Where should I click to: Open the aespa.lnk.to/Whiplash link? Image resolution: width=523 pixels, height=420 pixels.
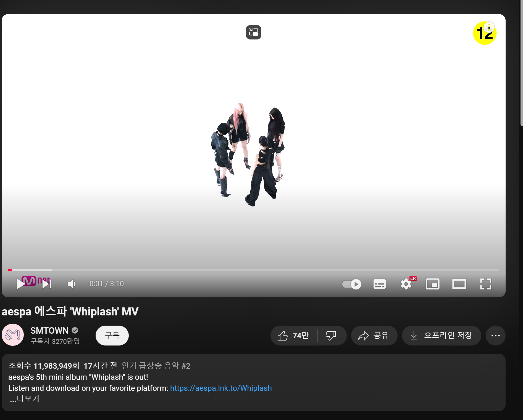pos(221,388)
